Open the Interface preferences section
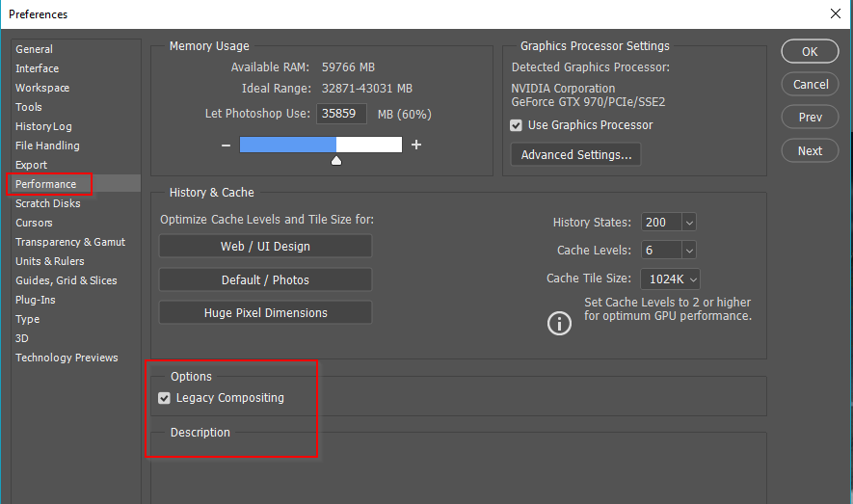The image size is (853, 504). (x=38, y=68)
